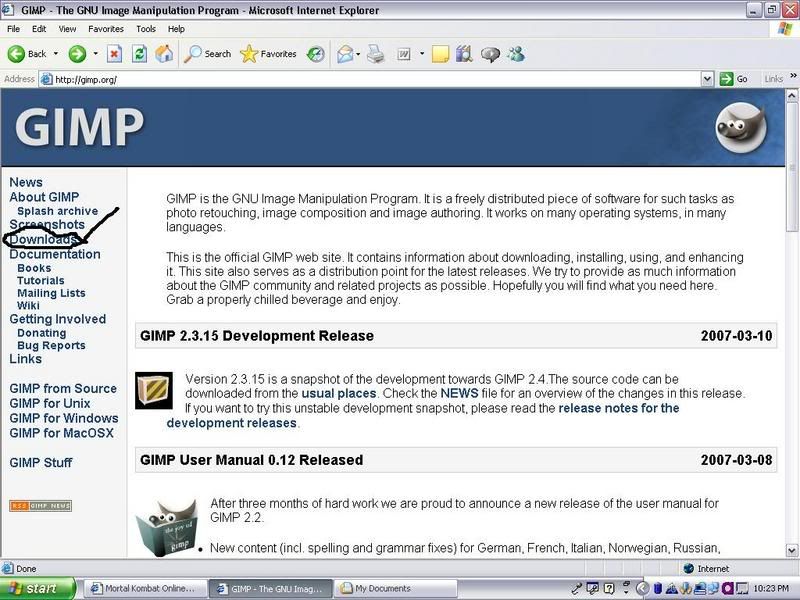Print the page using the printer icon
Viewport: 800px width, 600px height.
[x=376, y=54]
